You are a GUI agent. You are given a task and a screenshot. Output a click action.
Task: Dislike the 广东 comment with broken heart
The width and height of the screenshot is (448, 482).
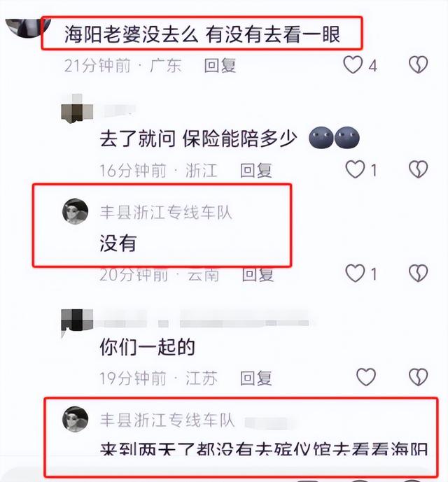[x=418, y=65]
